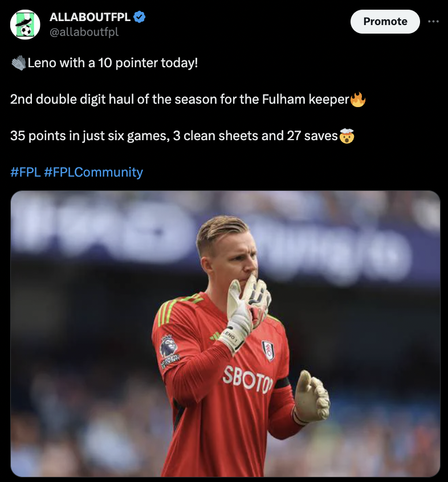The width and height of the screenshot is (448, 482).
Task: Open the #FPL hashtag
Action: pyautogui.click(x=25, y=172)
